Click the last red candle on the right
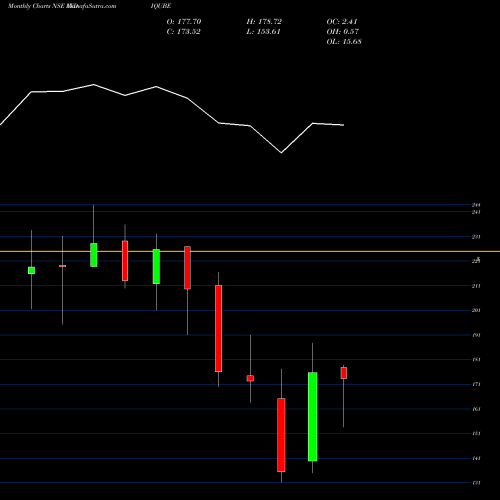This screenshot has height=500, width=500. tap(344, 373)
